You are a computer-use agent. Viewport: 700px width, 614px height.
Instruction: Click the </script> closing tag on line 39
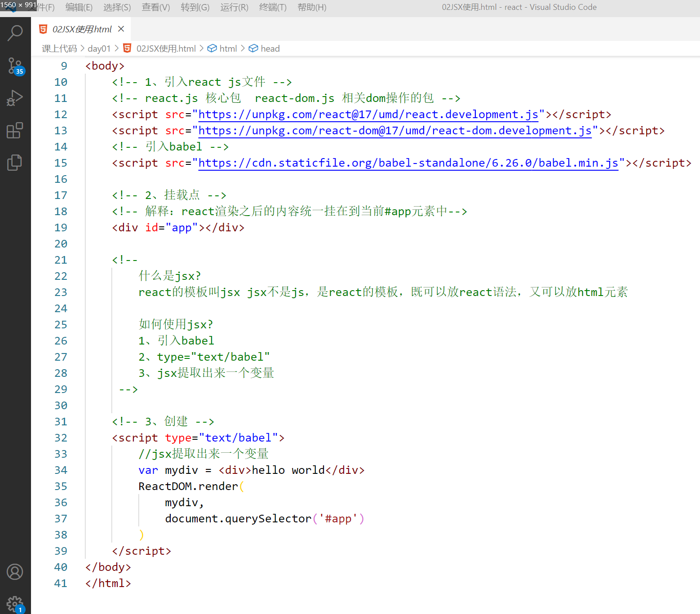pos(142,551)
